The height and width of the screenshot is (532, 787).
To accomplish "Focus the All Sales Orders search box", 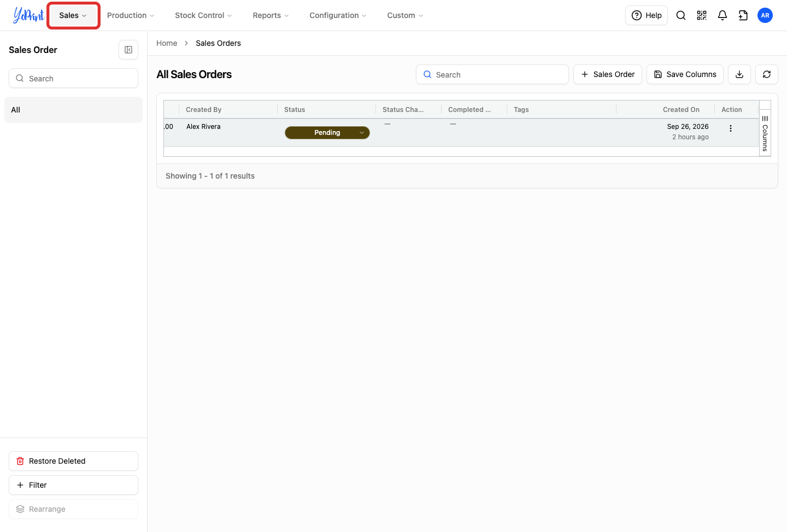I will coord(492,74).
